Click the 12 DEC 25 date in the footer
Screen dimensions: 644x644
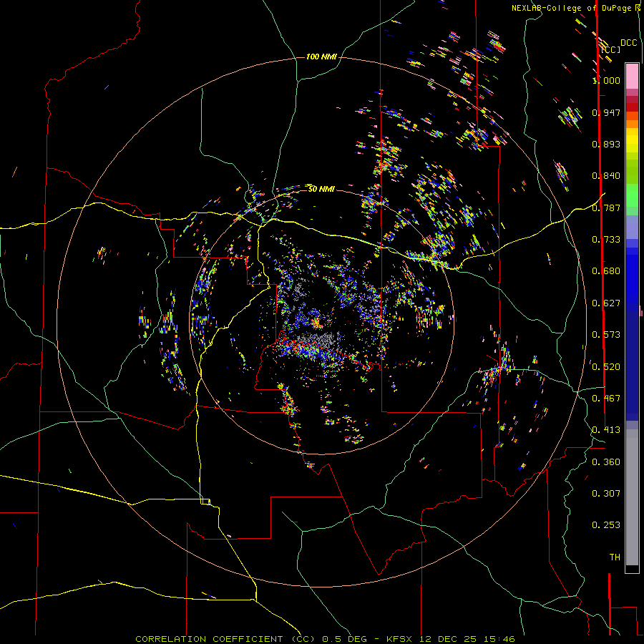448,639
